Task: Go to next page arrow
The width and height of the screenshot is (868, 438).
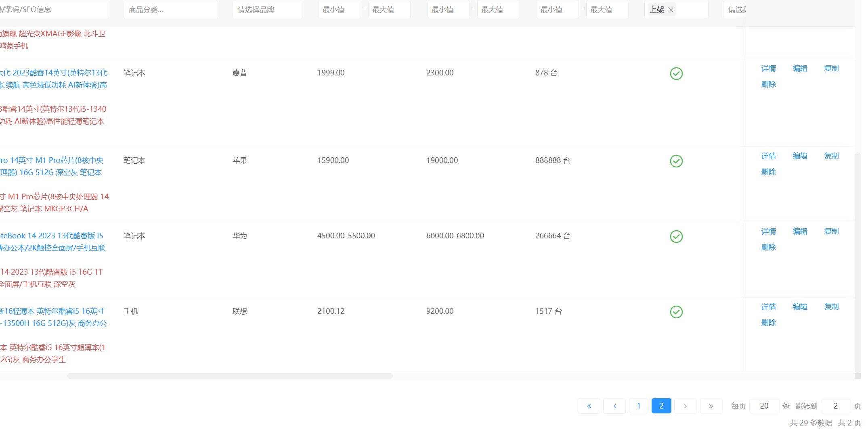Action: click(685, 406)
